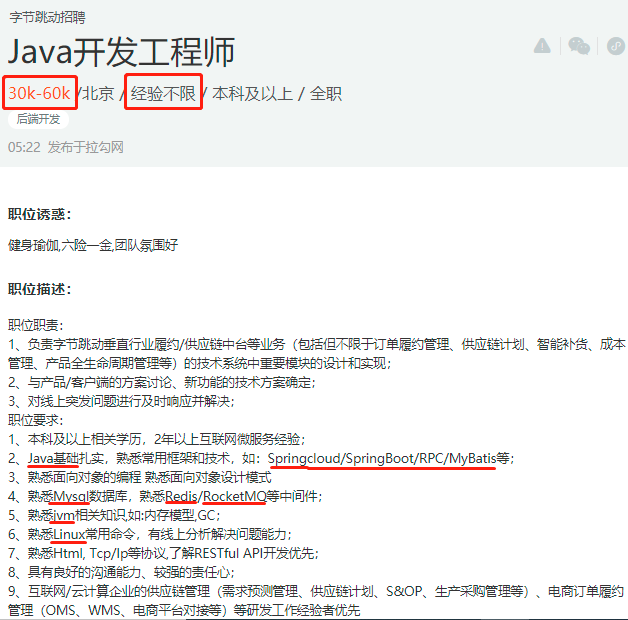Click the line 5、熟悉jvm相关知识
Screen dimensions: 628x620
pyautogui.click(x=114, y=515)
